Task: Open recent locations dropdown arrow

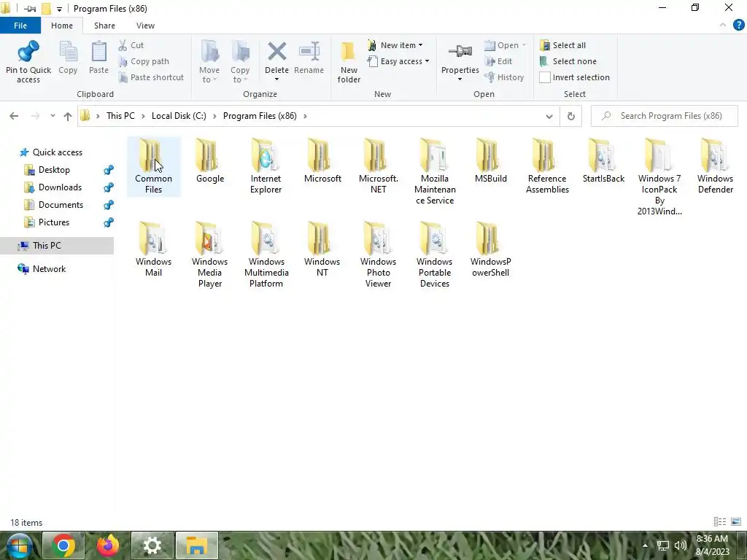Action: point(53,116)
